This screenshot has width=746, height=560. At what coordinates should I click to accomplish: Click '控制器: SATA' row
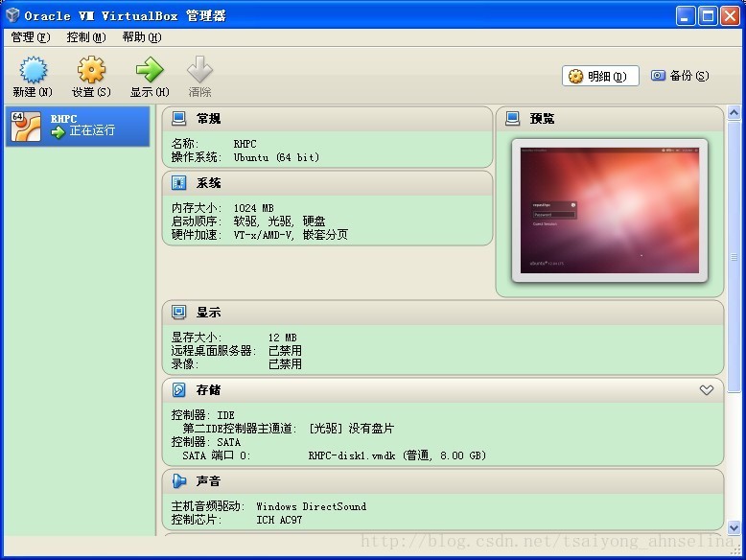[206, 442]
